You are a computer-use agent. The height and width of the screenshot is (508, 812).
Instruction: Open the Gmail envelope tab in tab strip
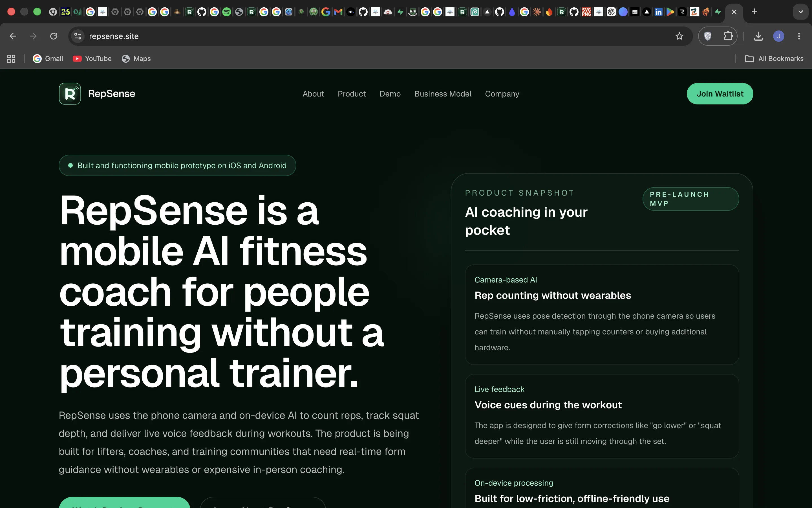[x=338, y=12]
